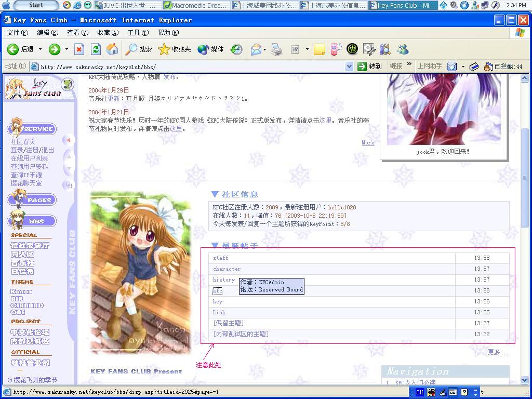Expand the 链接 links bar chevron
The height and width of the screenshot is (399, 532).
pyautogui.click(x=409, y=64)
